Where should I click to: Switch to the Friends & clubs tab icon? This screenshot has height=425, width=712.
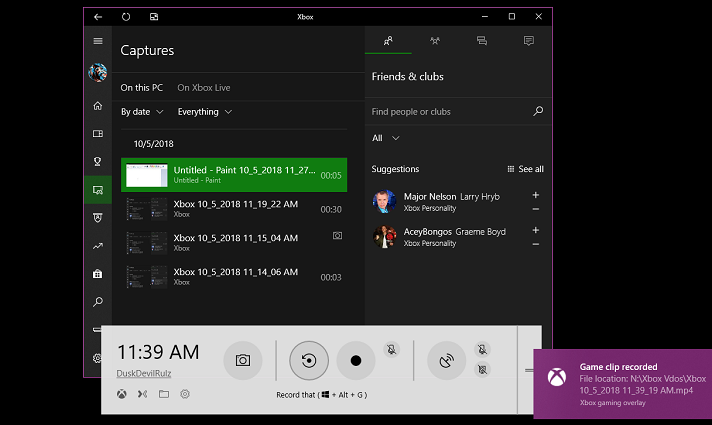pyautogui.click(x=388, y=41)
